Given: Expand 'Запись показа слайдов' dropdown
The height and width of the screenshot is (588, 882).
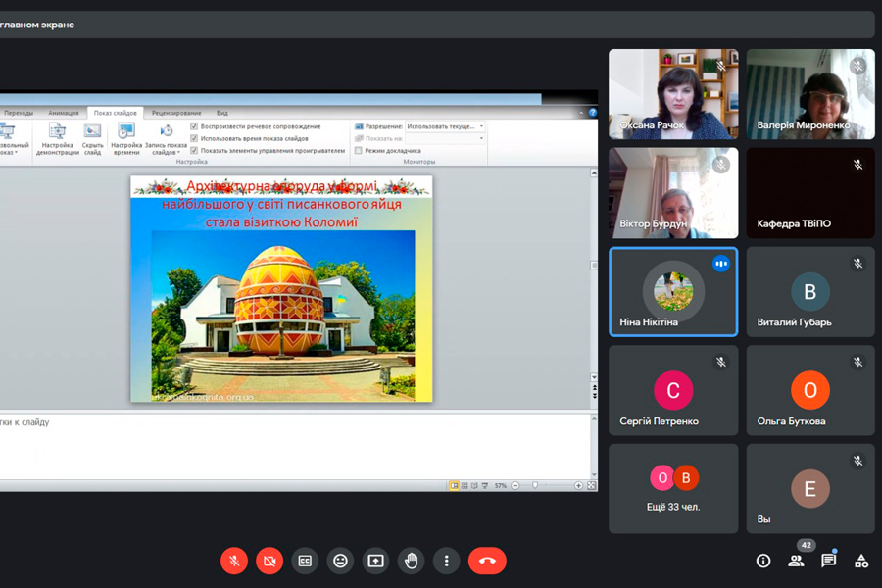Looking at the screenshot, I should pos(166,147).
